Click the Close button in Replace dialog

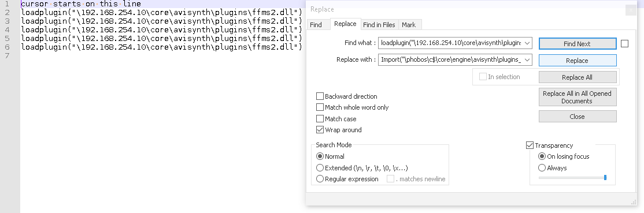[578, 117]
